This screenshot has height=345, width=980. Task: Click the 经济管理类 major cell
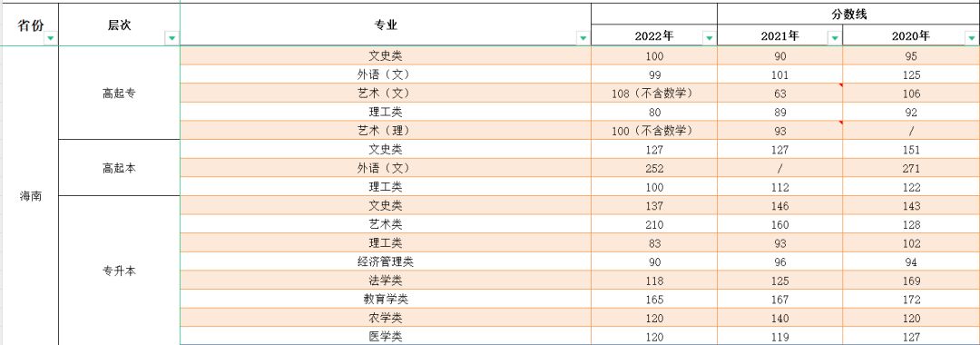point(386,261)
